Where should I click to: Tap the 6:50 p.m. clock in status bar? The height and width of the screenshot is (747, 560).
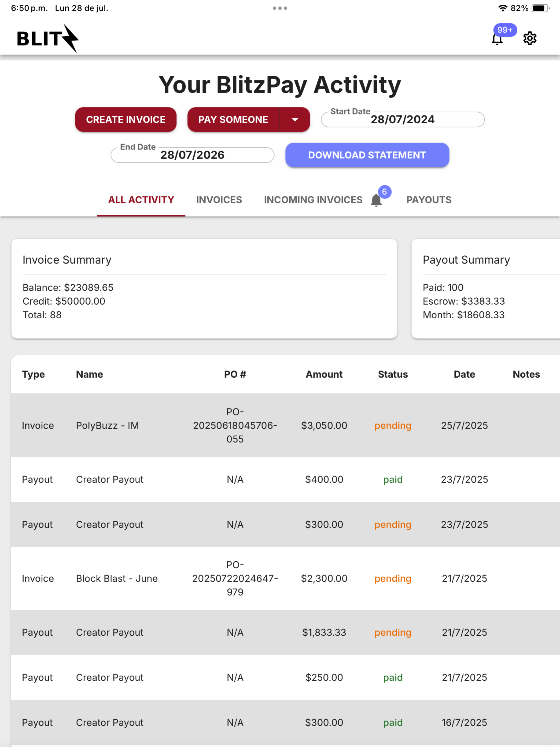coord(29,8)
